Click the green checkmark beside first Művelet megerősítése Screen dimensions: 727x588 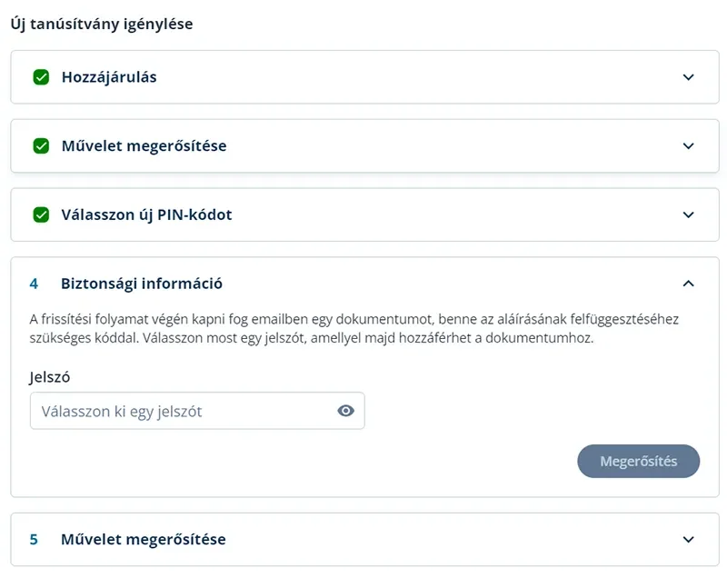pyautogui.click(x=41, y=145)
